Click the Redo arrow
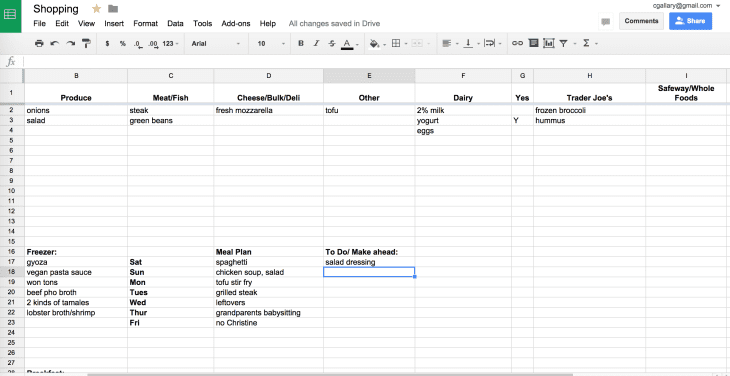This screenshot has height=376, width=730. [70, 43]
